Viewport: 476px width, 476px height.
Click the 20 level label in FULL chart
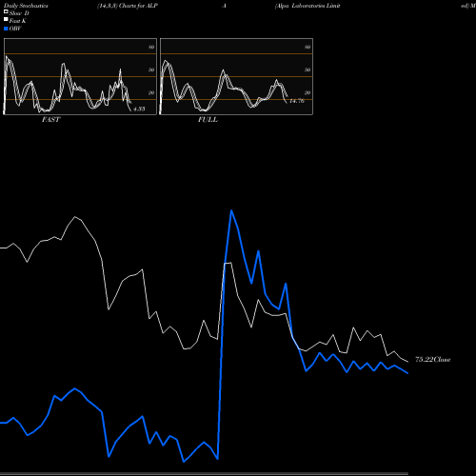307,92
